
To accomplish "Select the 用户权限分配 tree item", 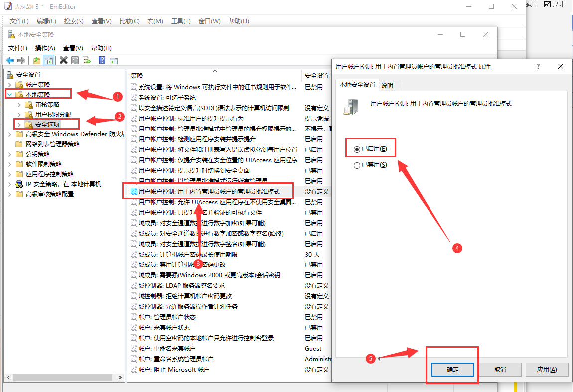I will pyautogui.click(x=53, y=115).
